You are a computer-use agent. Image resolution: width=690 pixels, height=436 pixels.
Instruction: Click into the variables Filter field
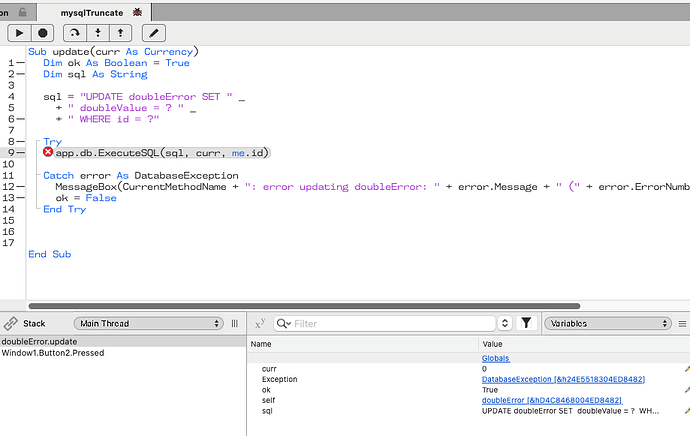tap(385, 323)
